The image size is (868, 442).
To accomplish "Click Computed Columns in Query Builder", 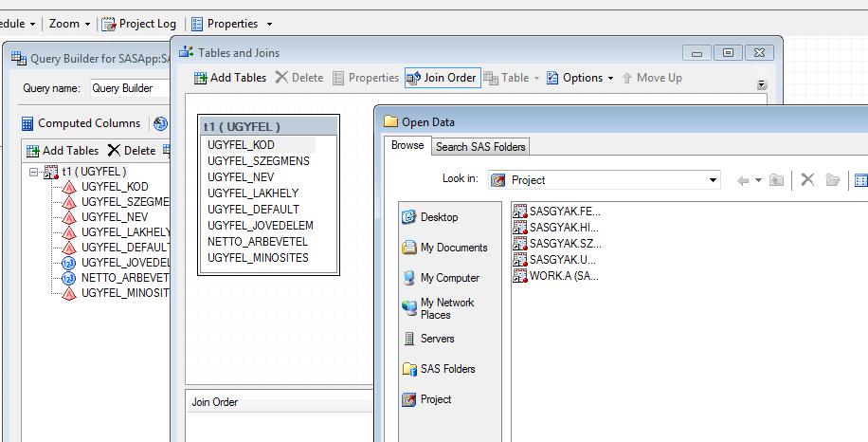I will [81, 123].
